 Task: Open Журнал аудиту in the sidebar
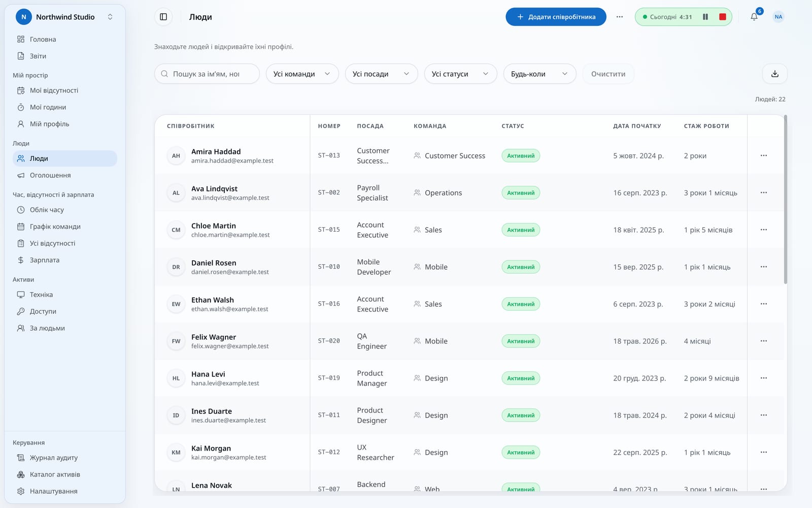65,458
